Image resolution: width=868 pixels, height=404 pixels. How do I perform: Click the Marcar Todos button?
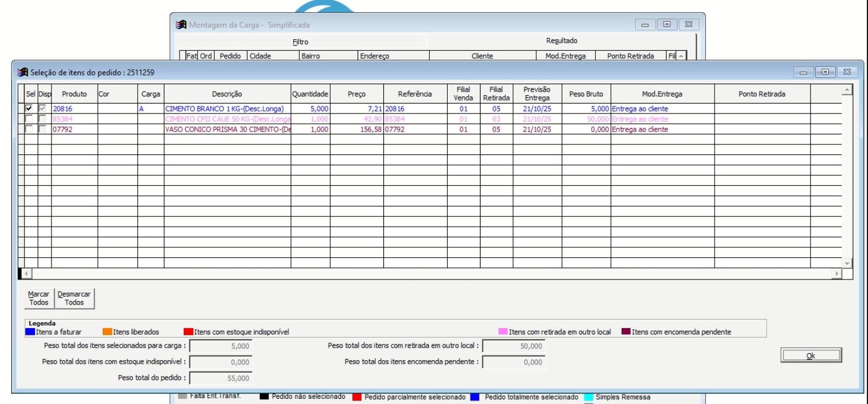pos(39,298)
